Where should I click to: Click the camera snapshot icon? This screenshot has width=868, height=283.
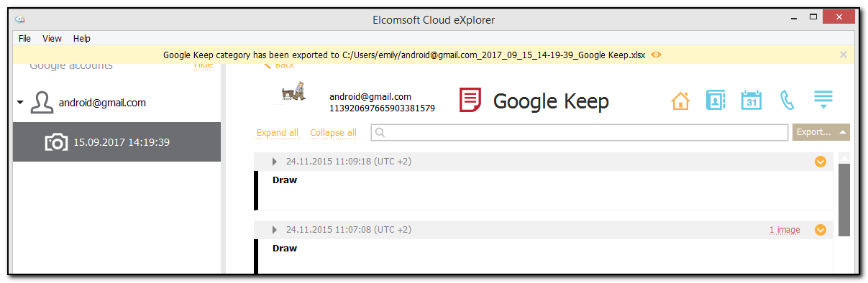[x=56, y=142]
